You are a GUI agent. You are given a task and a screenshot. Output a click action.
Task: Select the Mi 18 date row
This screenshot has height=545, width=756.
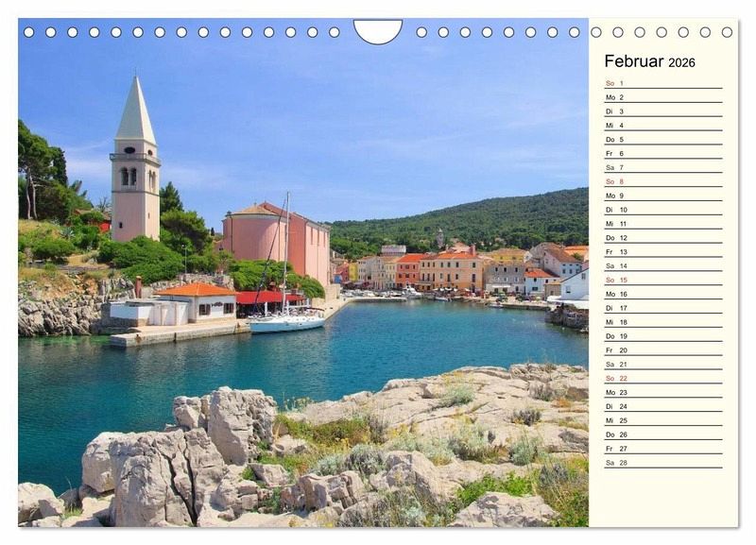tap(663, 322)
